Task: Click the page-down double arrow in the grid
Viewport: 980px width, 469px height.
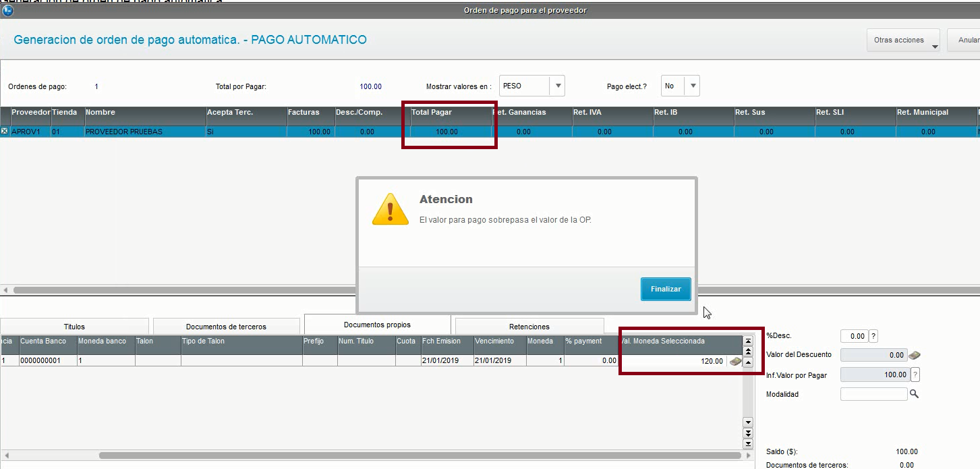Action: [x=748, y=433]
